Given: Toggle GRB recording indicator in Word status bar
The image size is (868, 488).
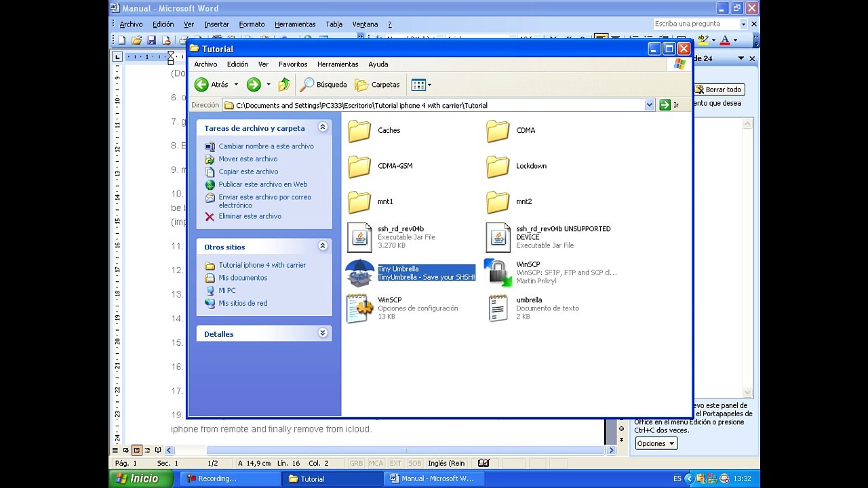Looking at the screenshot, I should pyautogui.click(x=356, y=463).
